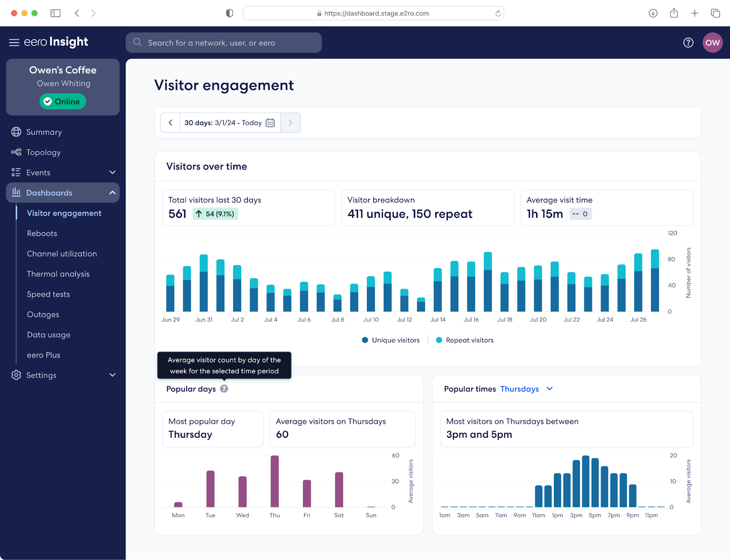Viewport: 730px width, 560px height.
Task: Click the 'Owen Whiting' name text
Action: 63,83
